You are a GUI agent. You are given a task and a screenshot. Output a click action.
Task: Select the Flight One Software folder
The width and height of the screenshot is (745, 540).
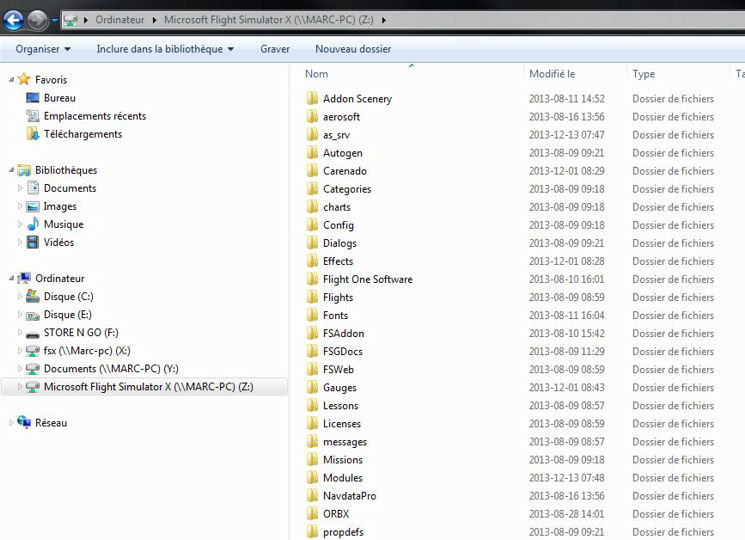[x=368, y=279]
